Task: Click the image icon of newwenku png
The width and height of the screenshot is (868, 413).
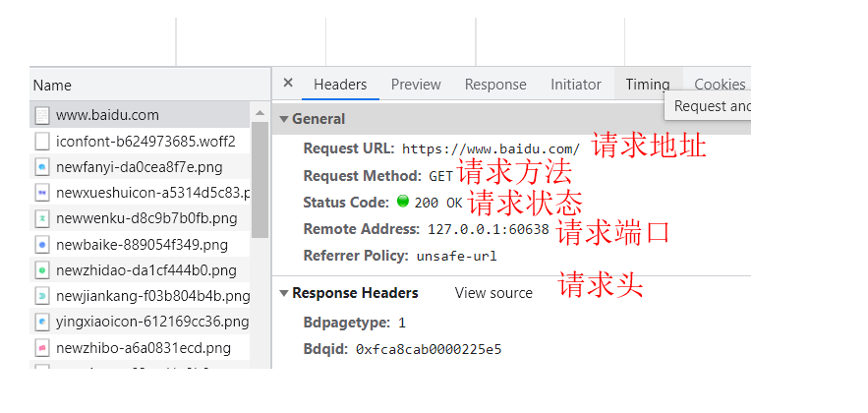Action: [42, 218]
